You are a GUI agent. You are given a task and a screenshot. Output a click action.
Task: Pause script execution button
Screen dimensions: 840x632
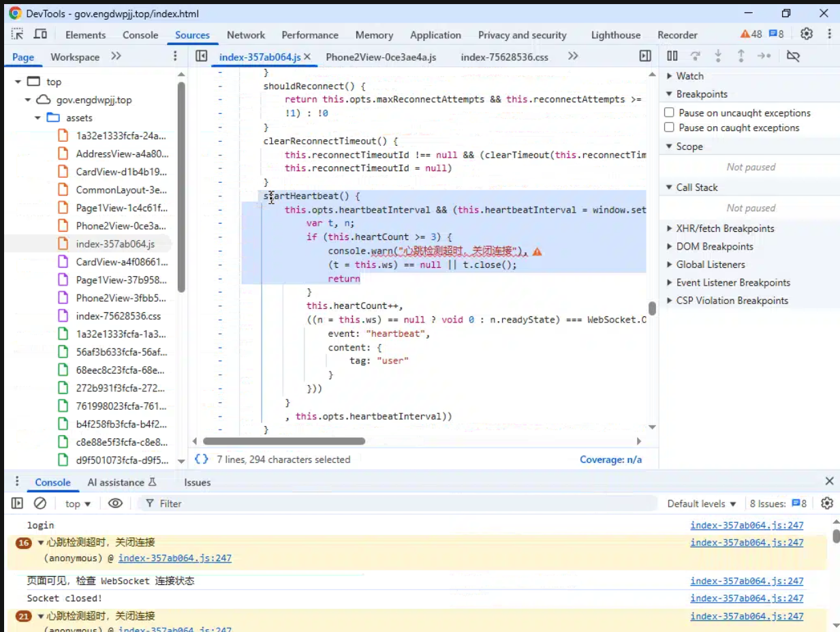672,56
